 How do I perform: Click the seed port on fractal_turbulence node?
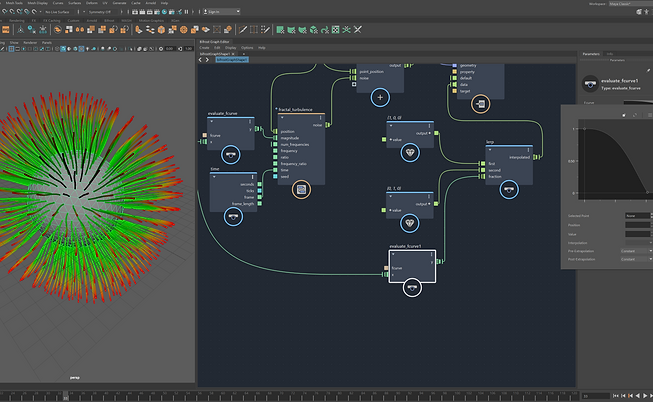[x=275, y=177]
